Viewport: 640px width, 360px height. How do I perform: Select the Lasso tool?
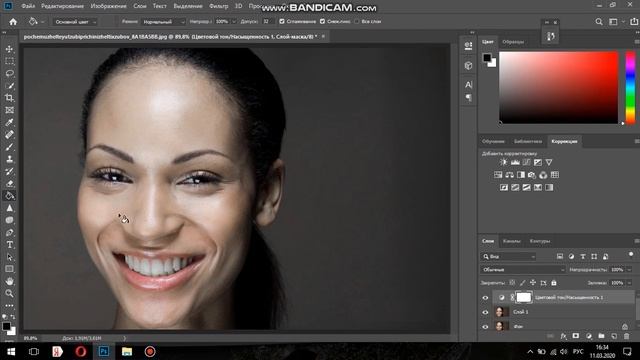tap(9, 73)
